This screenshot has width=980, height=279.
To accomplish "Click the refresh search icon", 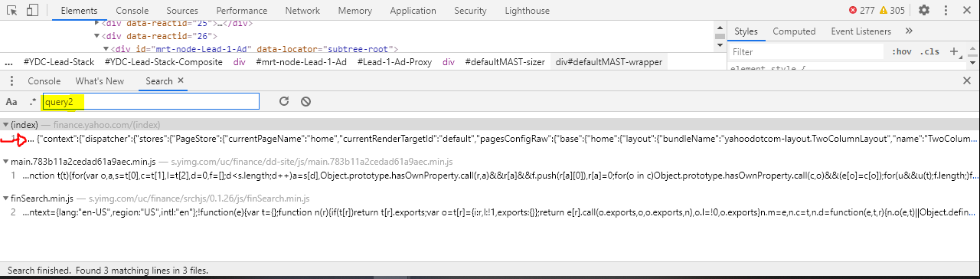I will pyautogui.click(x=283, y=101).
